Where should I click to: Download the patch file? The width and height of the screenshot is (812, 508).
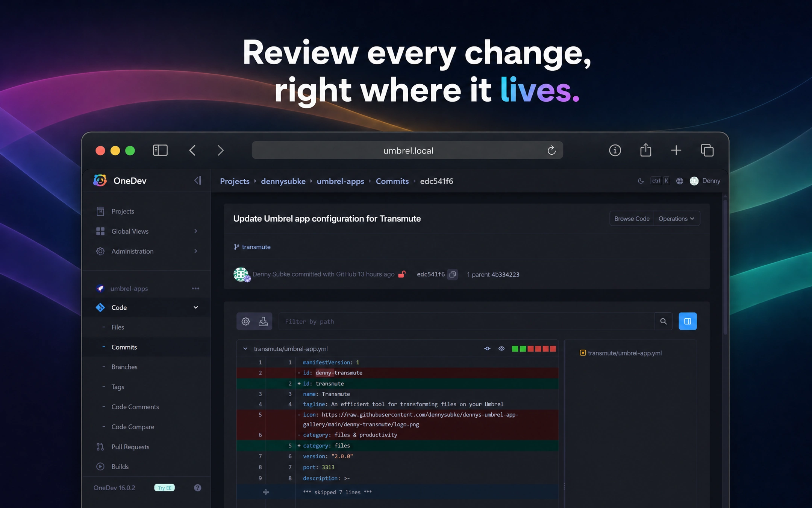point(263,321)
